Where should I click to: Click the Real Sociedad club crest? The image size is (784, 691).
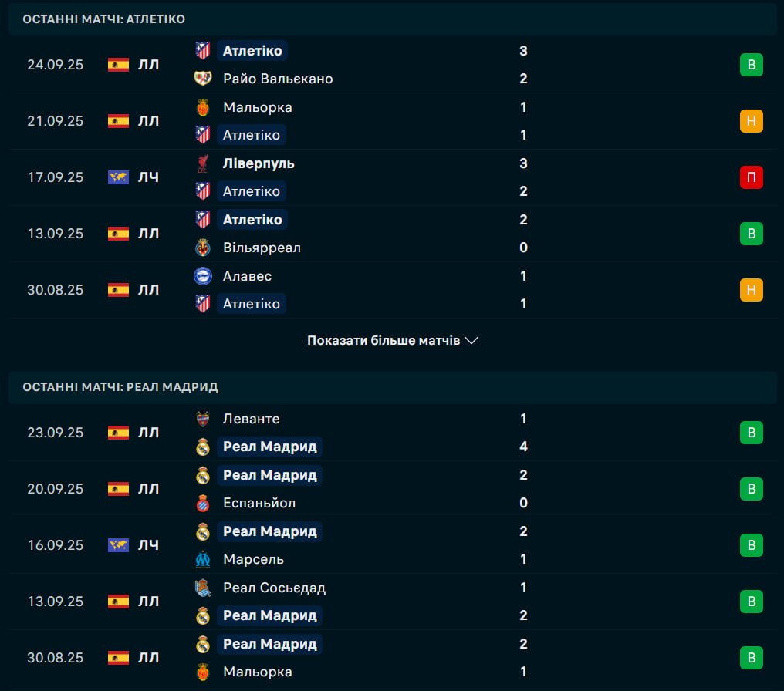coord(203,588)
